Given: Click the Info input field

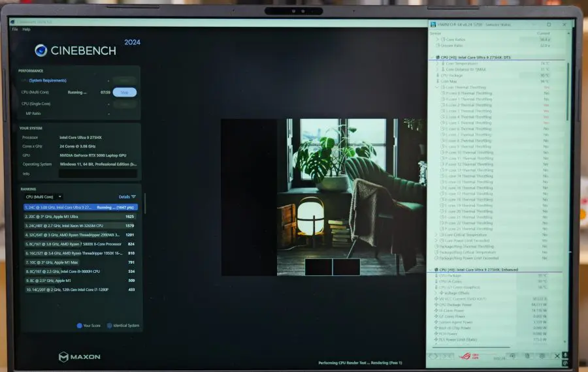Looking at the screenshot, I should [98, 174].
